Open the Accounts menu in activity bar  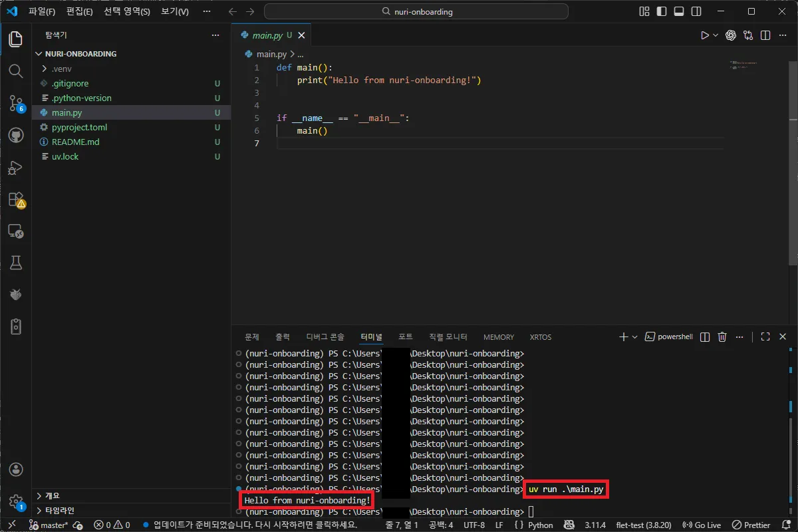(15, 470)
